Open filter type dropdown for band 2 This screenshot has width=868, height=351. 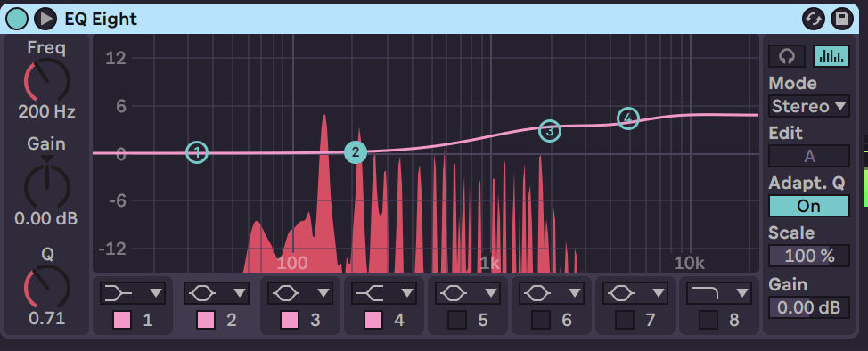coord(217,293)
